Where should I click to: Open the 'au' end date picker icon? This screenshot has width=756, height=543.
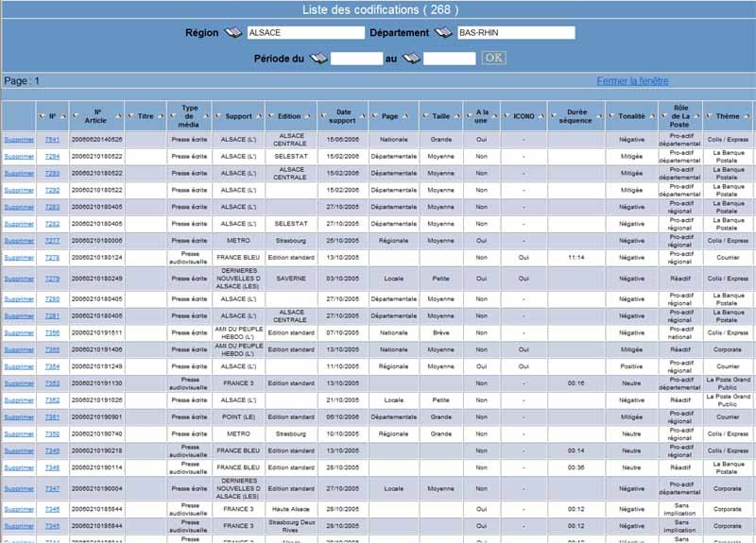pos(411,59)
